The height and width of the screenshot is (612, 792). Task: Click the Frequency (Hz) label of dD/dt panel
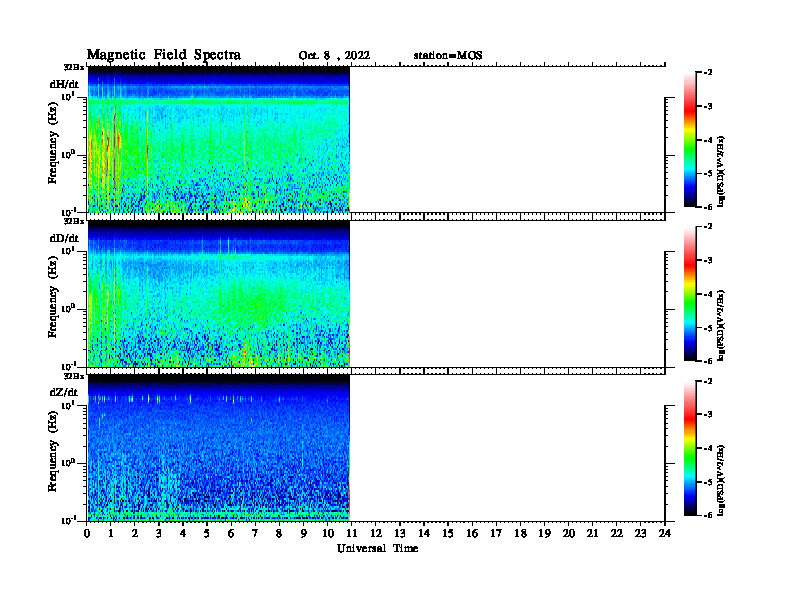pos(53,297)
